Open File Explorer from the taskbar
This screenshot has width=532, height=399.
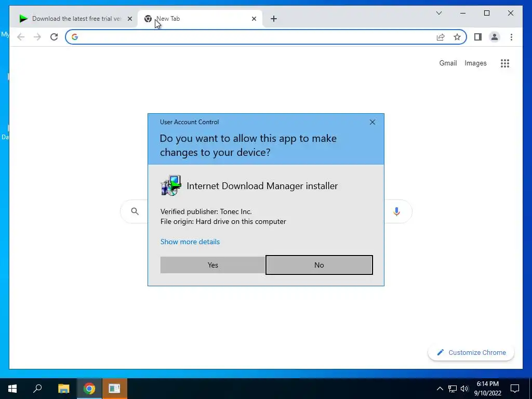(63, 389)
